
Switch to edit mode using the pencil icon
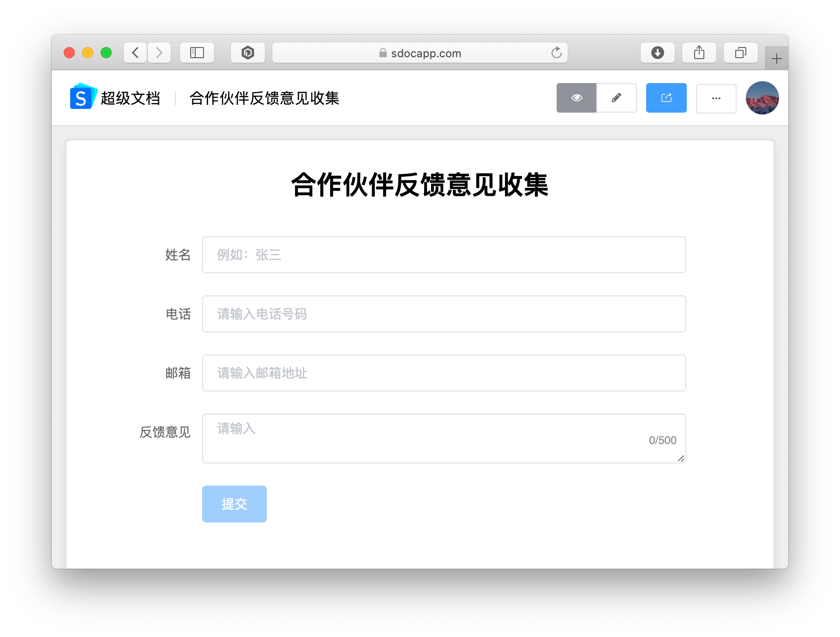(x=616, y=98)
